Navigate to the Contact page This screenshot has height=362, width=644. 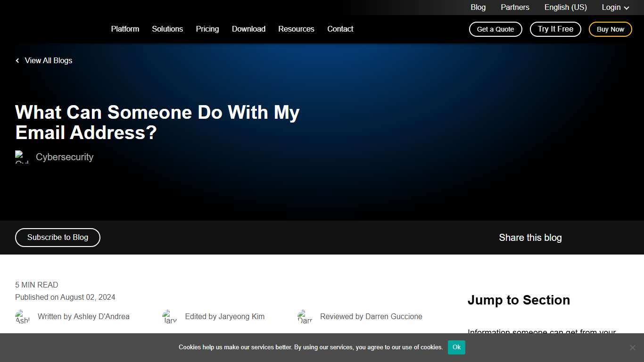[x=340, y=29]
